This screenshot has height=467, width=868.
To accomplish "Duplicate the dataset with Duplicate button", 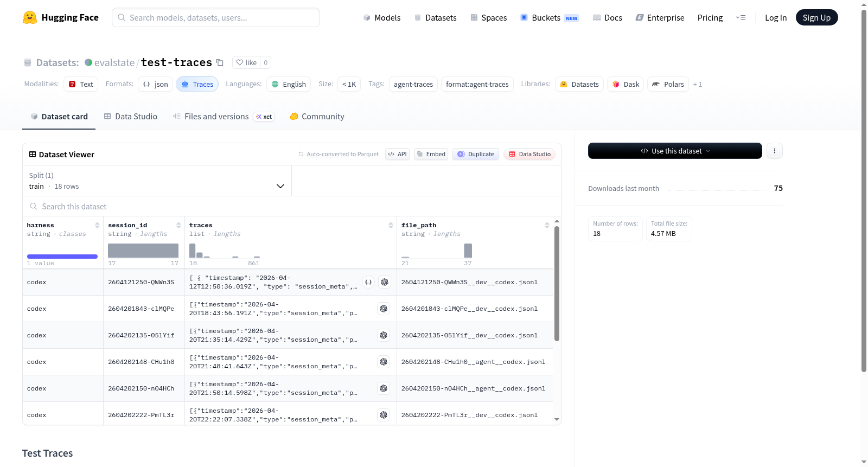I will tap(476, 154).
